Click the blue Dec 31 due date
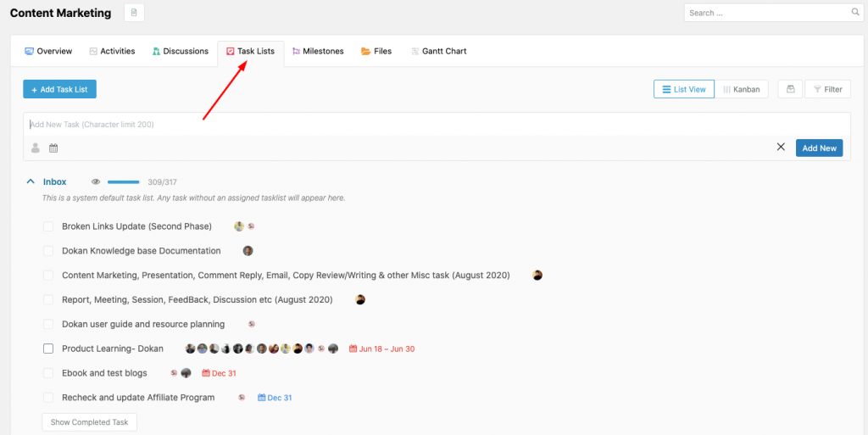Image resolution: width=868 pixels, height=435 pixels. tap(275, 398)
